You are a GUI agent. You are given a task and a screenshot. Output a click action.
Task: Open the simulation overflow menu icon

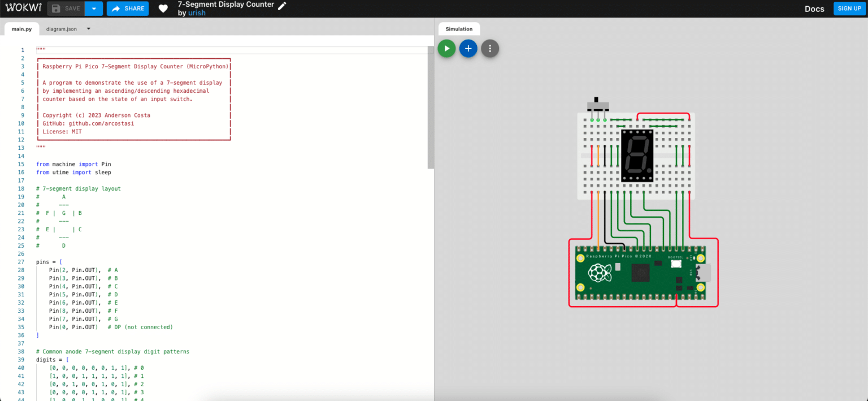coord(490,48)
